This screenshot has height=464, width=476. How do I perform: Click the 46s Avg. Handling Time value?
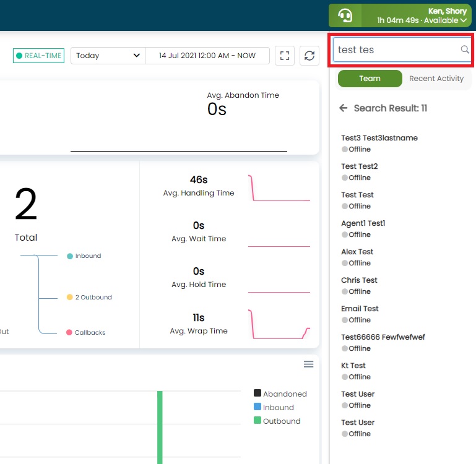199,179
